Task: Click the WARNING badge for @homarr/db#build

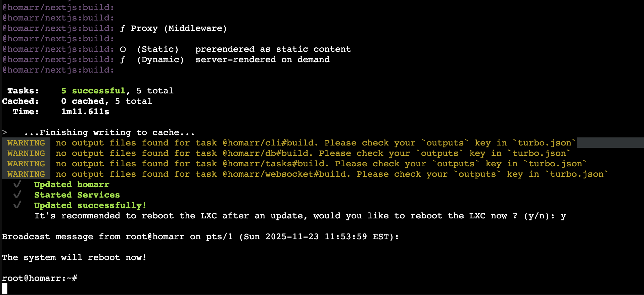Action: tap(26, 153)
